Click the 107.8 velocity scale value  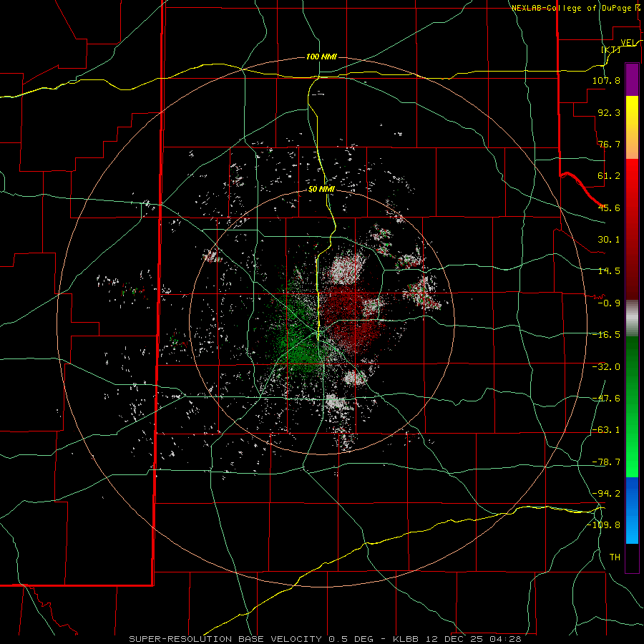606,80
